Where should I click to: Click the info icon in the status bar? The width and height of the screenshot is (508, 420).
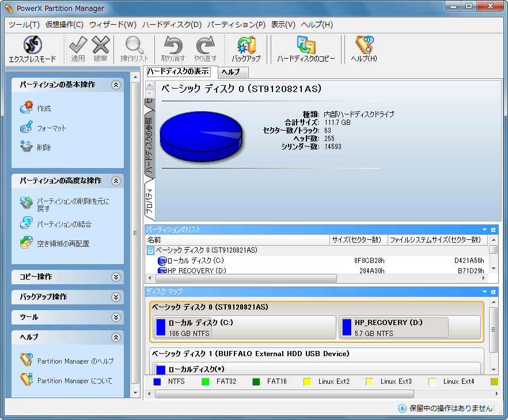[402, 408]
